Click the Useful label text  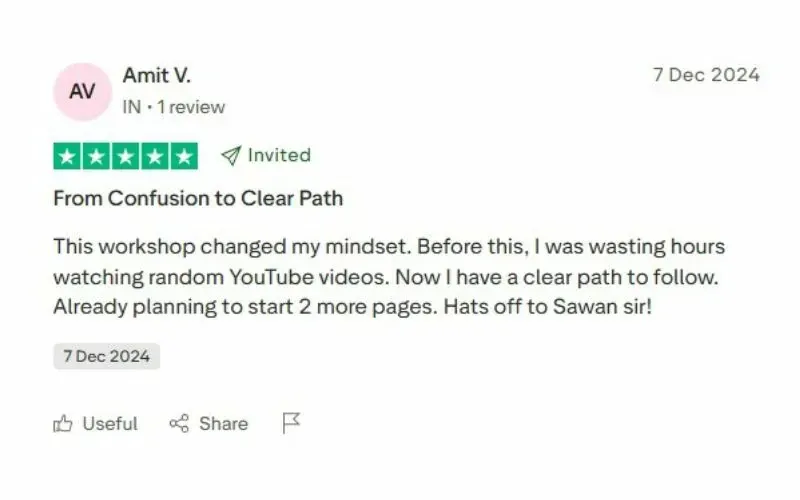110,424
